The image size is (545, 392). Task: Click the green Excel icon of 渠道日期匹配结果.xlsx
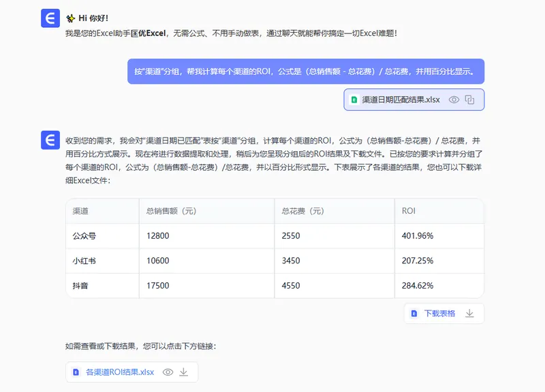tap(354, 99)
